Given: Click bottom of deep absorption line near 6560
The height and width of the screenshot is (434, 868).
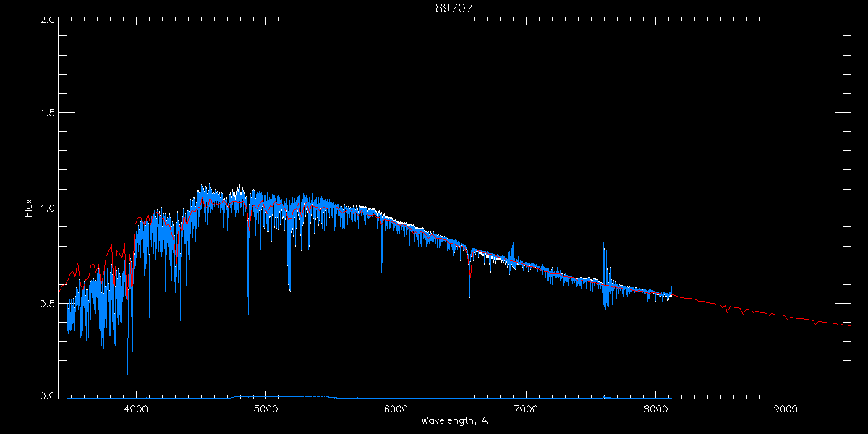Looking at the screenshot, I should click(x=469, y=336).
